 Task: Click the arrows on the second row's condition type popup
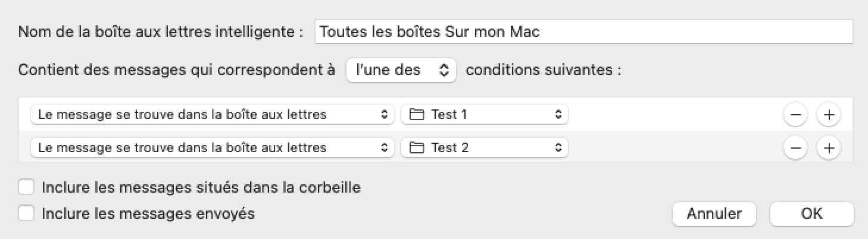coord(385,147)
